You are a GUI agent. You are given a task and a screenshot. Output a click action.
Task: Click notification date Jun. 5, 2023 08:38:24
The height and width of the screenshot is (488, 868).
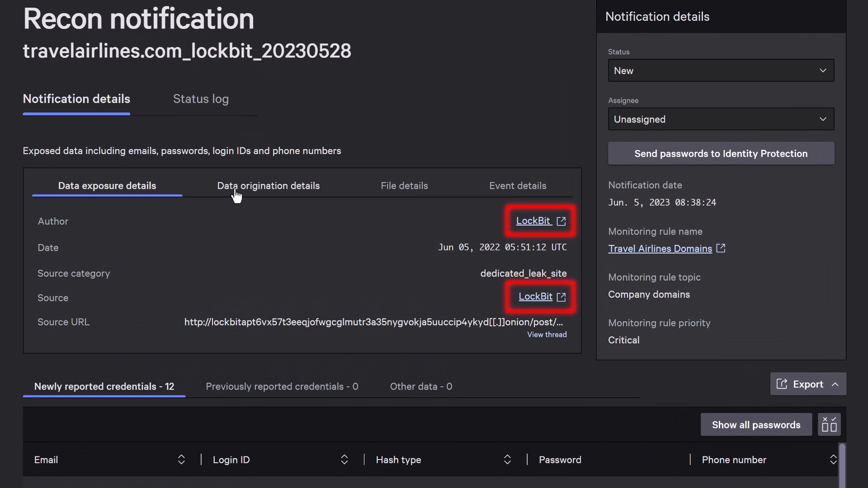point(662,202)
